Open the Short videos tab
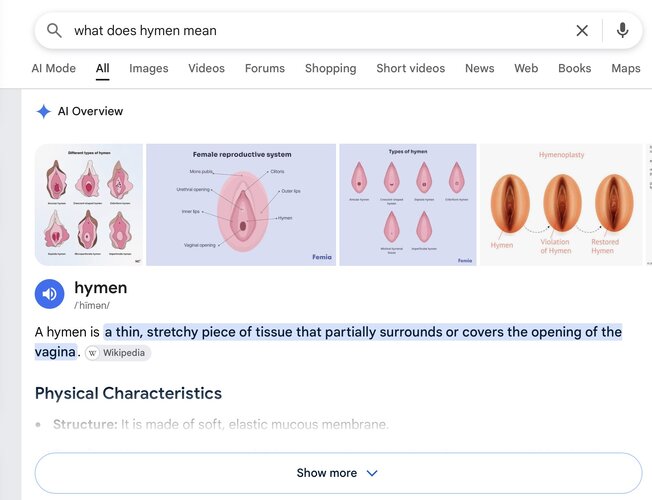This screenshot has width=652, height=500. click(410, 68)
